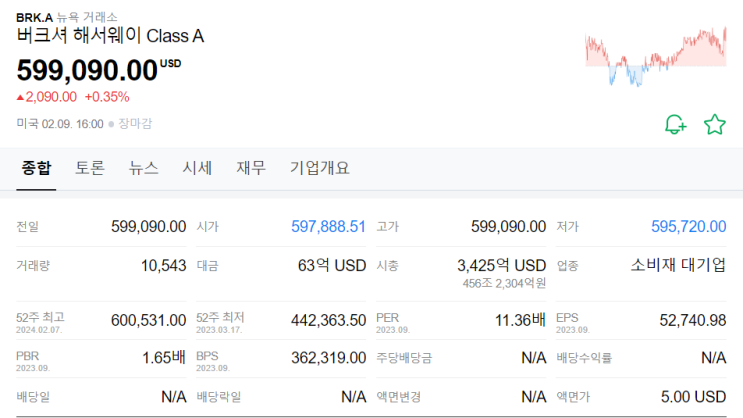Screen dimensions: 743x418
Task: Mark BRK.A as favorite with the star icon
Action: 715,125
